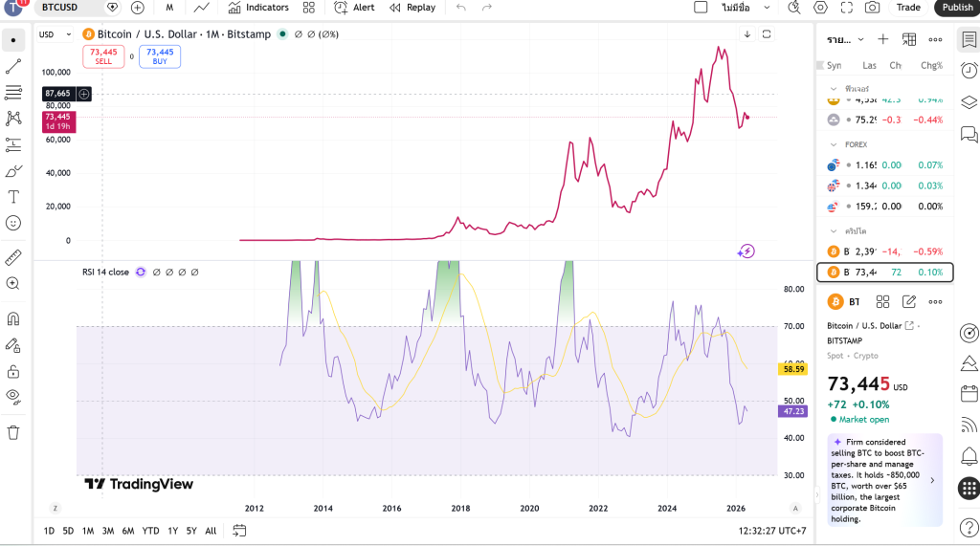Redo the chart action

coord(487,8)
